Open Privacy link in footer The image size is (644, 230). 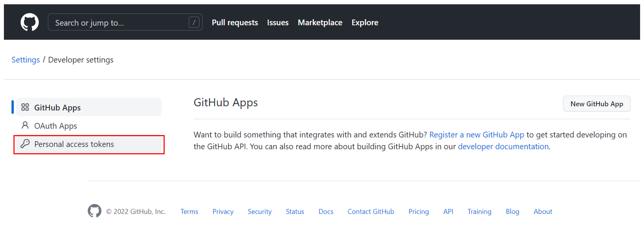pyautogui.click(x=223, y=212)
